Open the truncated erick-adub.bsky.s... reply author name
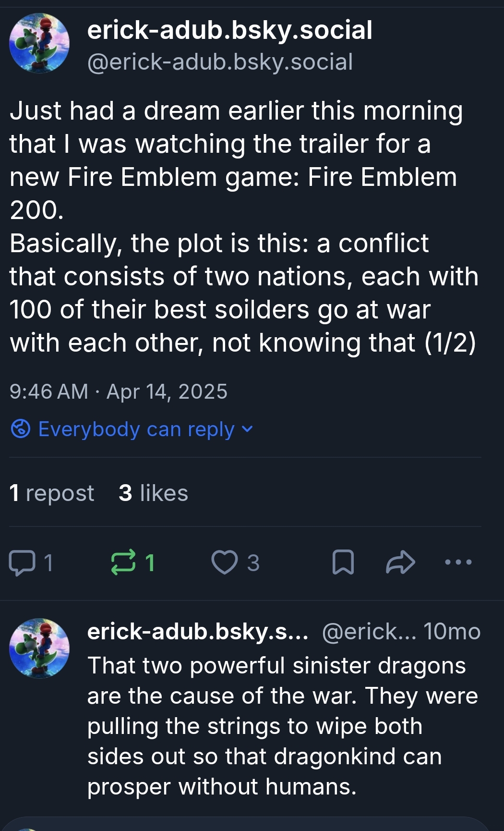This screenshot has height=831, width=504. point(197,632)
